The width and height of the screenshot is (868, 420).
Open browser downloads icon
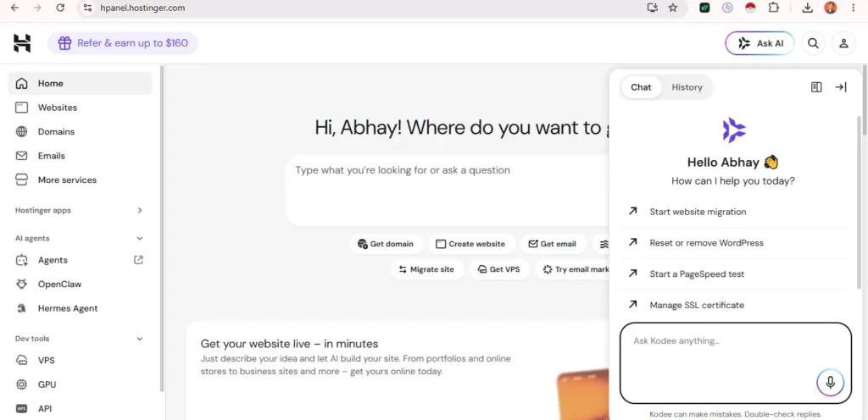[808, 8]
